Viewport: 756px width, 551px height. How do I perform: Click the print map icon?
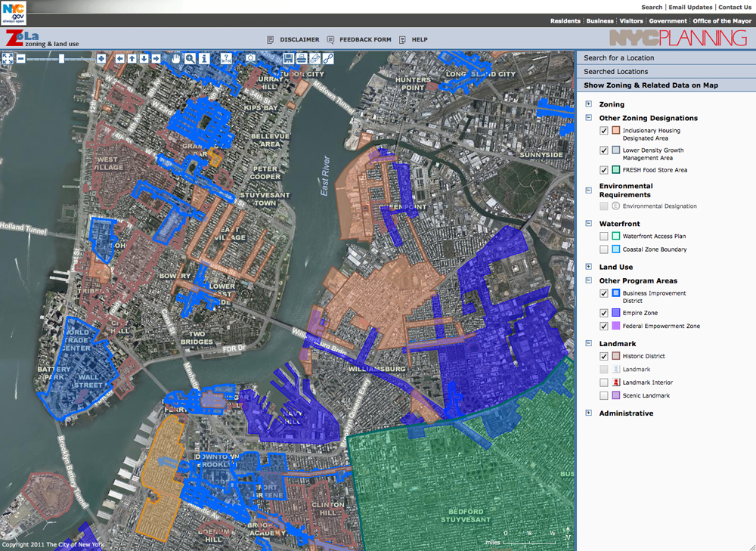coord(302,58)
